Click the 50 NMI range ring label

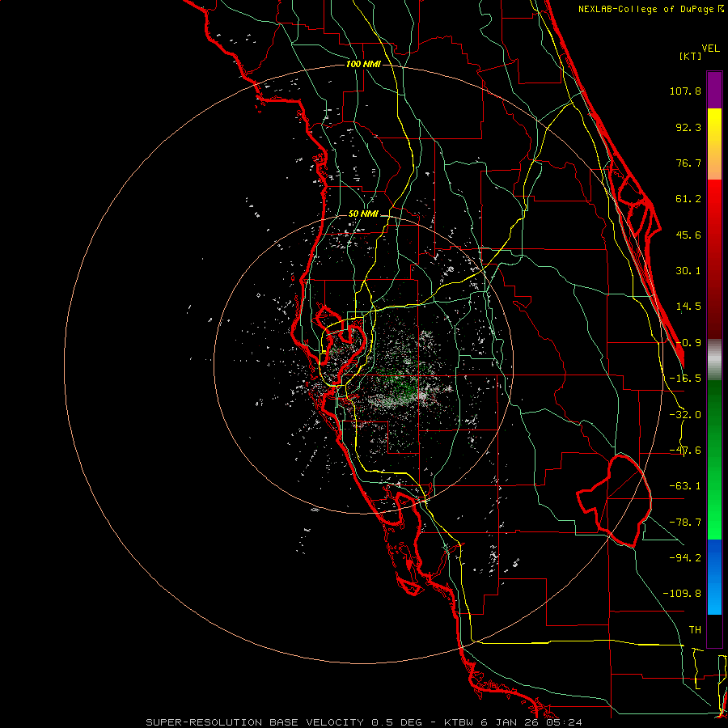(x=363, y=214)
